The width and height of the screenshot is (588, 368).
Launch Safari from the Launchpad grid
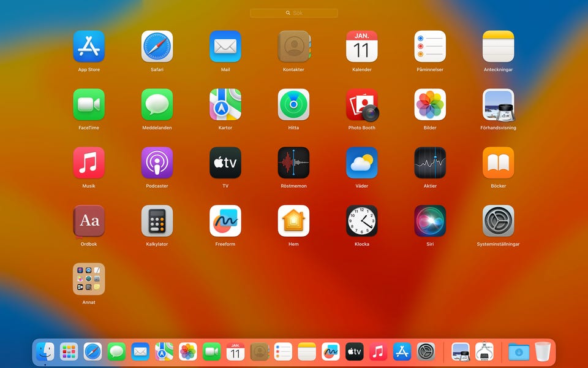tap(157, 46)
